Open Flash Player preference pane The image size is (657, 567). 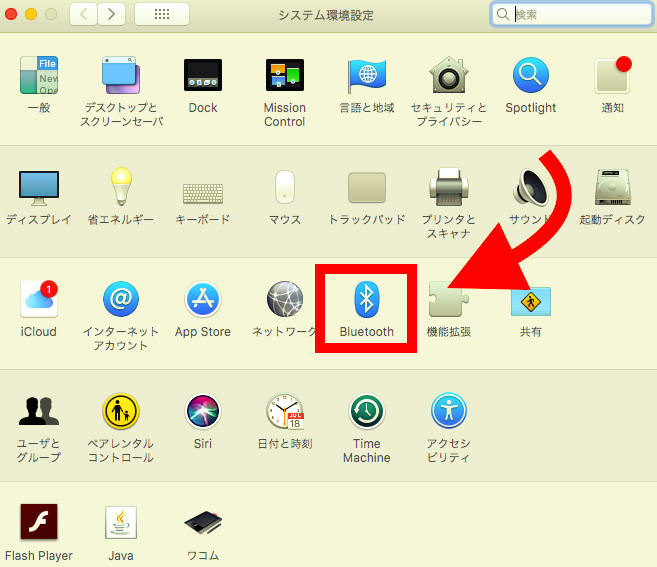pyautogui.click(x=39, y=522)
